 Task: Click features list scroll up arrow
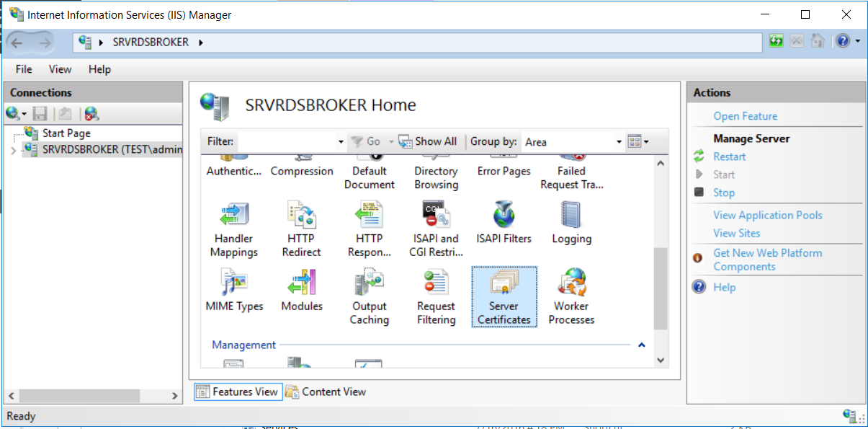[x=661, y=164]
